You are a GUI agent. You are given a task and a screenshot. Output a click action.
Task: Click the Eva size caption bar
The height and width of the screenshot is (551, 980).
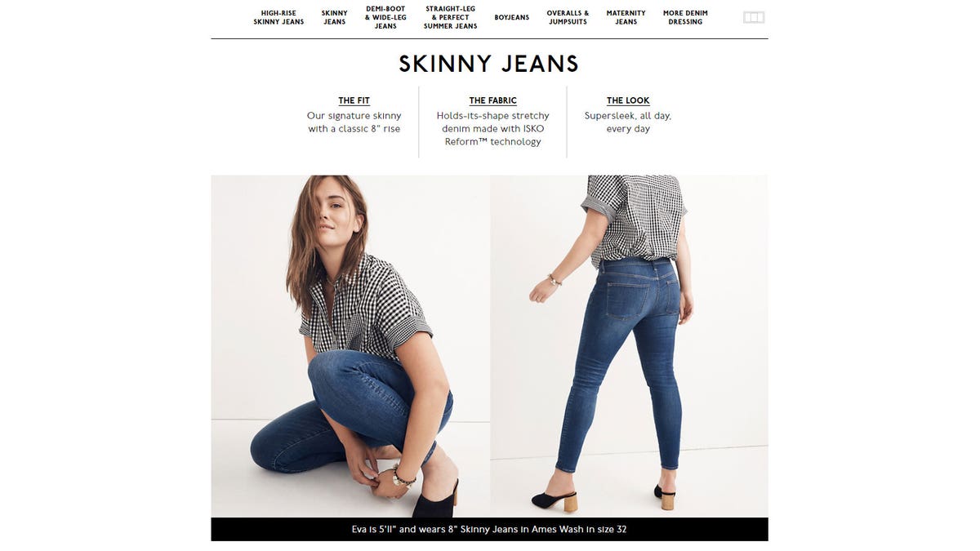point(489,529)
